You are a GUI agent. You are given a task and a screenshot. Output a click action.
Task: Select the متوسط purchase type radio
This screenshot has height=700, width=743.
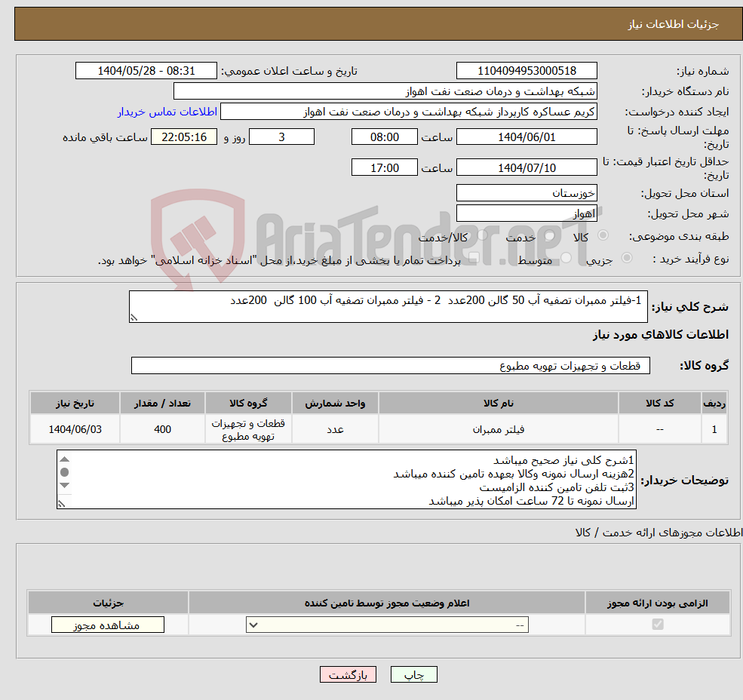(566, 258)
